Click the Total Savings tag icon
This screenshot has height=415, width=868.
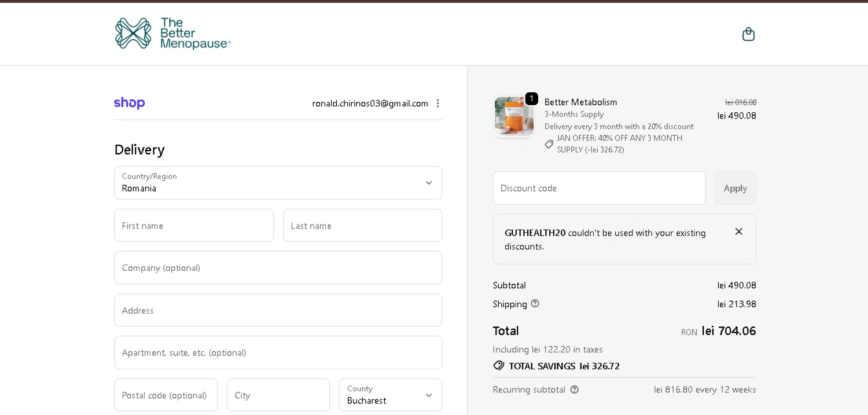(x=499, y=366)
